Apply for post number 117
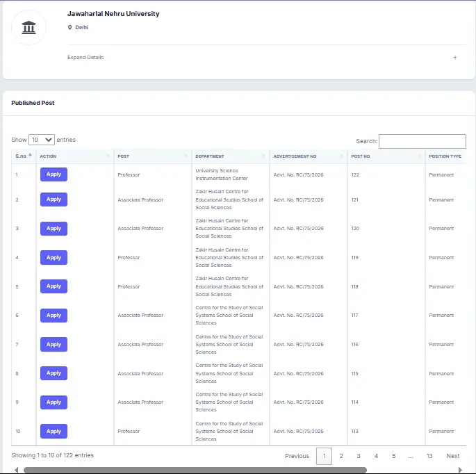Viewport: 476px width, 474px height. pyautogui.click(x=54, y=316)
